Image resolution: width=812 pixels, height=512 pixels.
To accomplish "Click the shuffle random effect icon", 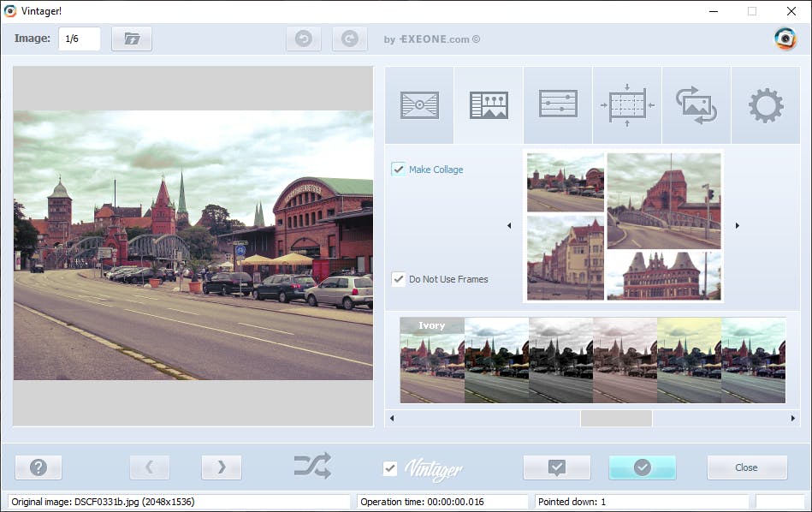I will [x=312, y=466].
